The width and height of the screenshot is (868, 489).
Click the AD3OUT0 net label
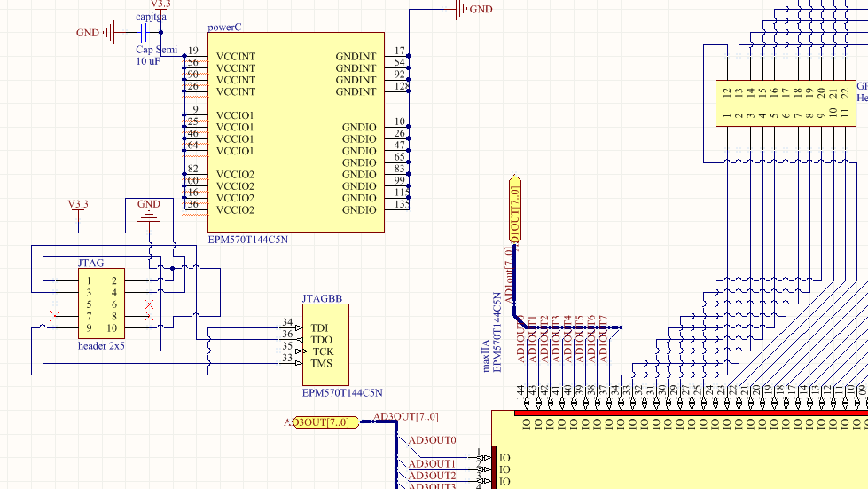click(433, 440)
